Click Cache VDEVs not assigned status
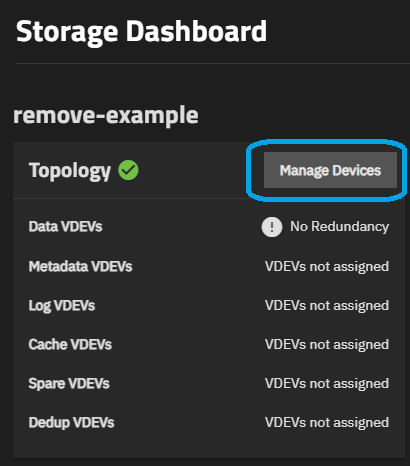 (327, 345)
